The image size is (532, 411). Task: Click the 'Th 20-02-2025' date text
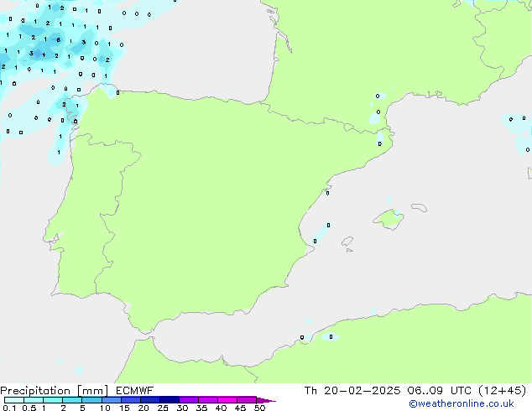(x=352, y=391)
